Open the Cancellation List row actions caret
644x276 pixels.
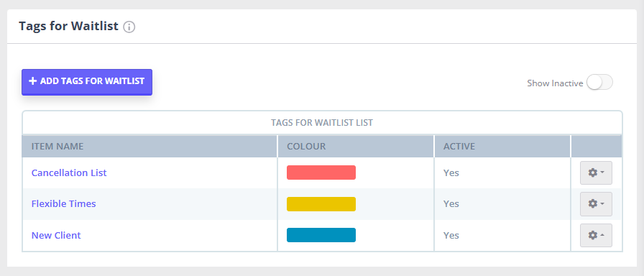[x=602, y=172]
